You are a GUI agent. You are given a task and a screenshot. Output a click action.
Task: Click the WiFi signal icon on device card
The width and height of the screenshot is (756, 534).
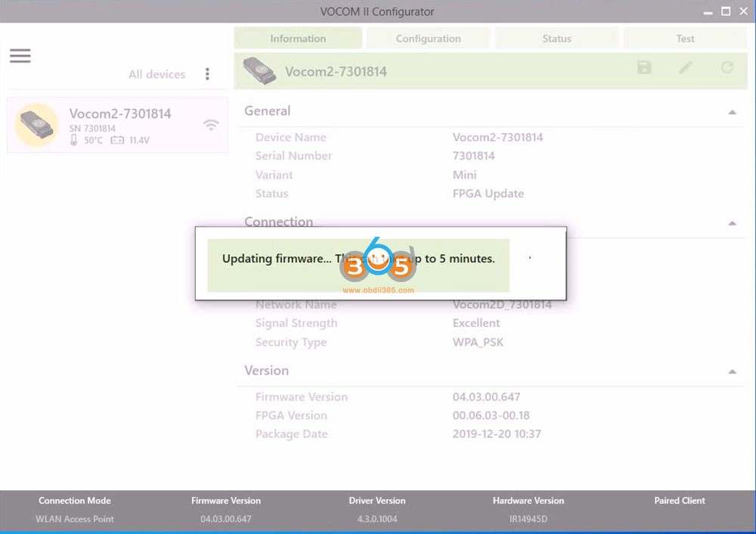click(x=211, y=125)
